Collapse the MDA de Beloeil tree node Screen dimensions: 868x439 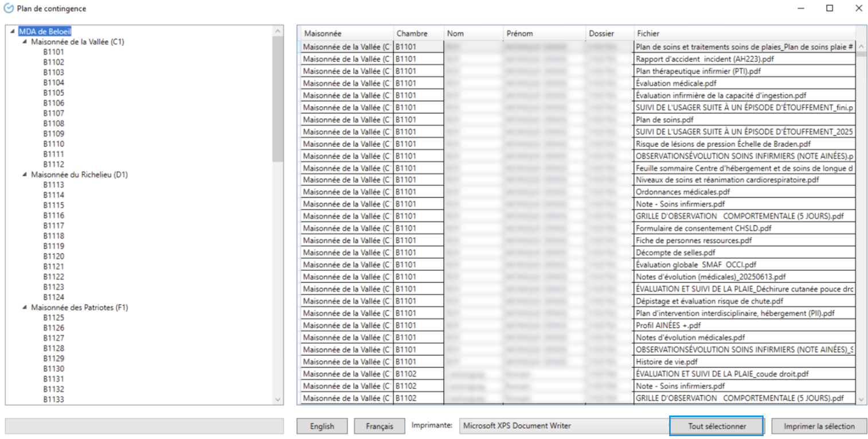[13, 32]
